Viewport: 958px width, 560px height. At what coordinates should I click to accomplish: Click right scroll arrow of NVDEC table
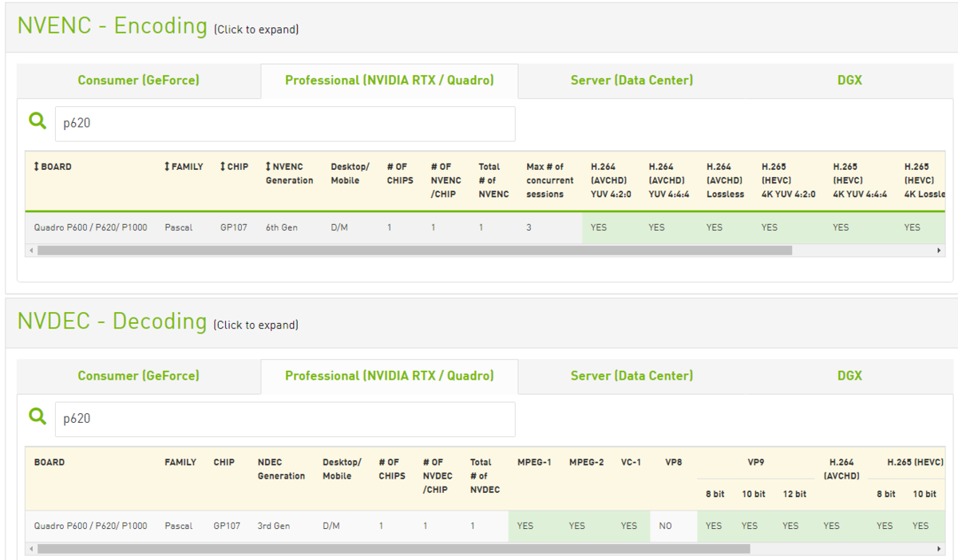(939, 549)
